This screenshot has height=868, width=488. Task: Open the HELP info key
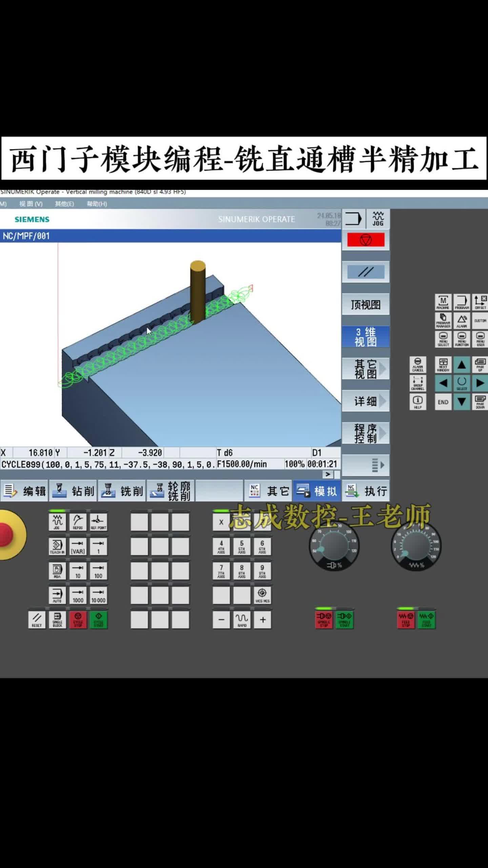pyautogui.click(x=418, y=402)
